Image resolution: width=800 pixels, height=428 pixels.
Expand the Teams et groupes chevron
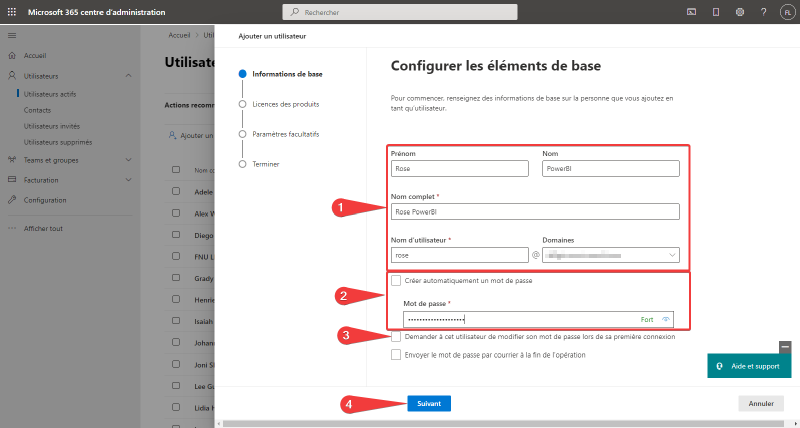(x=129, y=160)
